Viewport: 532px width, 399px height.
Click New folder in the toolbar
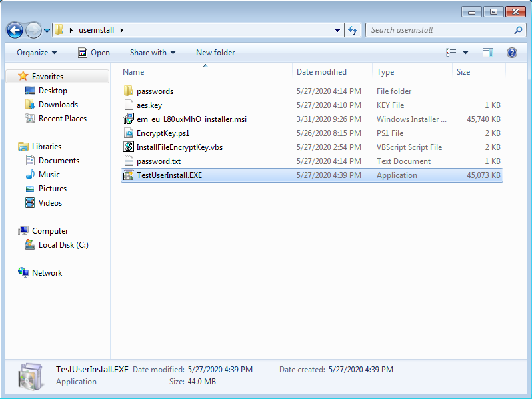215,53
